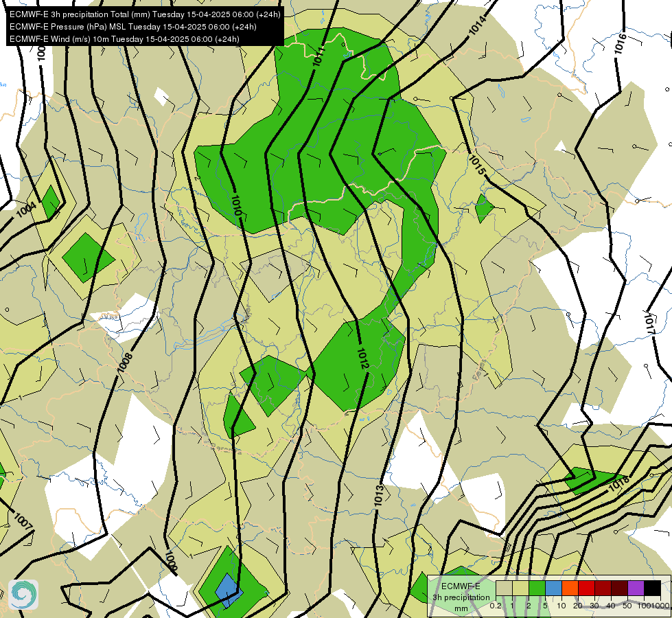672x618 pixels.
Task: Click the legend value '20'
Action: point(578,606)
